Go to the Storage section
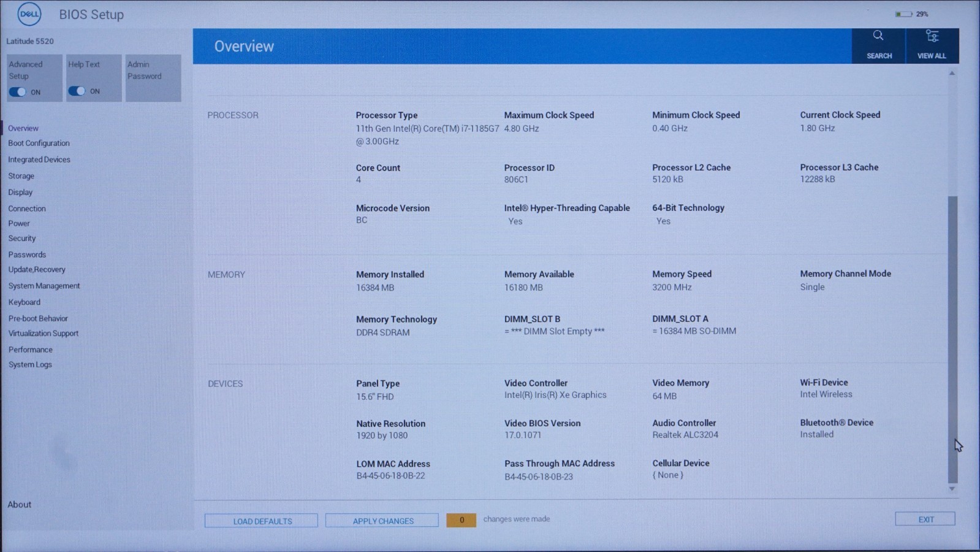This screenshot has height=552, width=980. (x=21, y=176)
